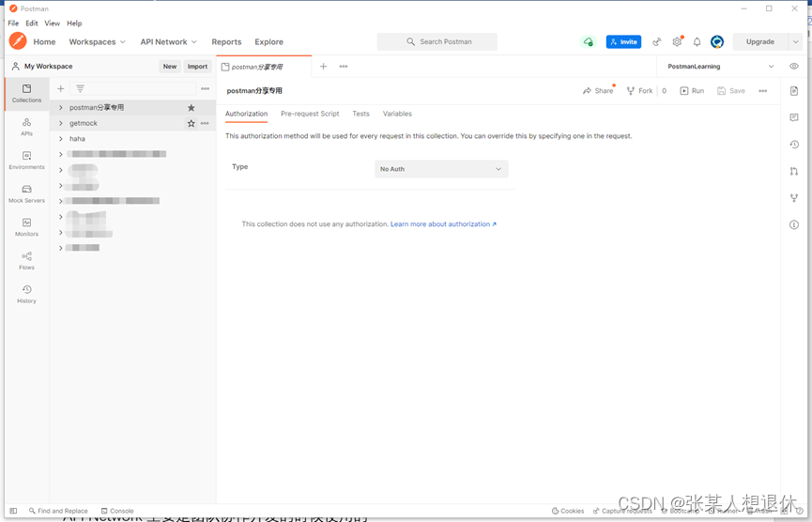Toggle the environment quick look eye icon
The image size is (812, 522).
(794, 67)
